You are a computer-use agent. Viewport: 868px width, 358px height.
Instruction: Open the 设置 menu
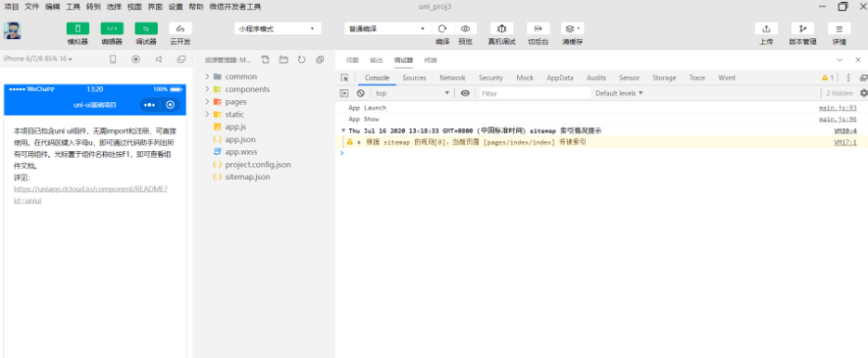pos(175,7)
